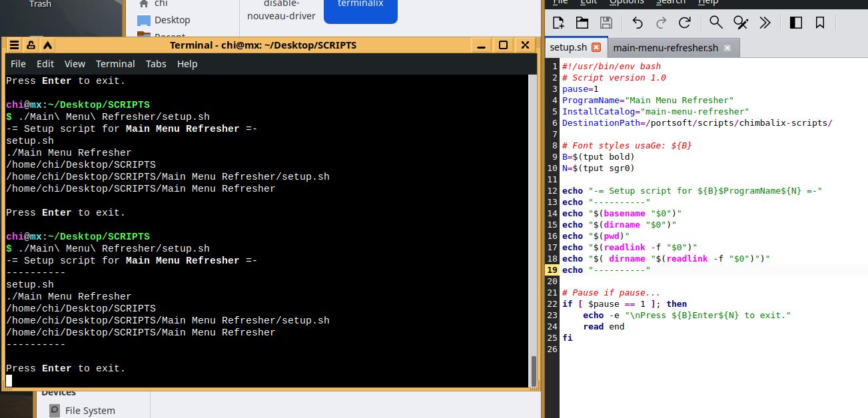Click the Redo arrow icon in the editor toolbar
This screenshot has height=418, width=868.
(661, 23)
